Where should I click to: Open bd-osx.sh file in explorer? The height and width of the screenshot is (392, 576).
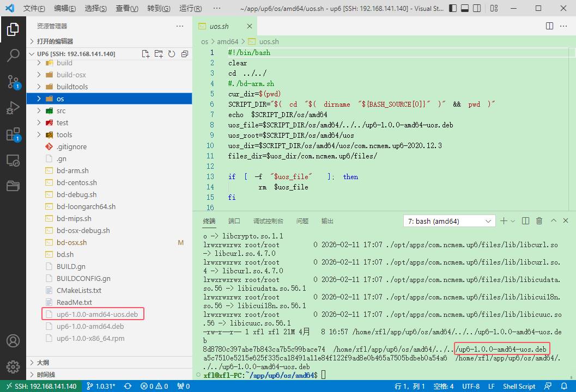(x=71, y=242)
